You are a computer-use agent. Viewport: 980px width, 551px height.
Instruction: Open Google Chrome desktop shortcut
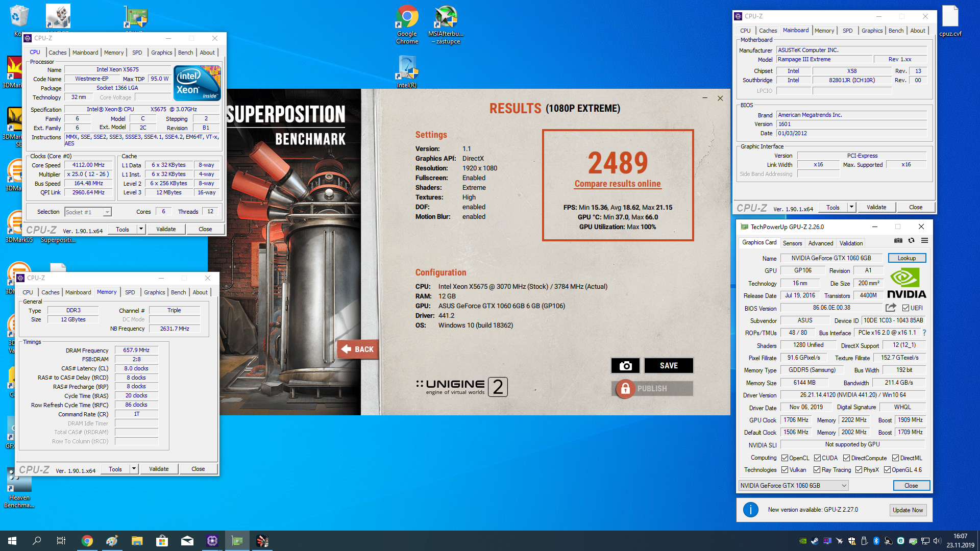pyautogui.click(x=407, y=25)
